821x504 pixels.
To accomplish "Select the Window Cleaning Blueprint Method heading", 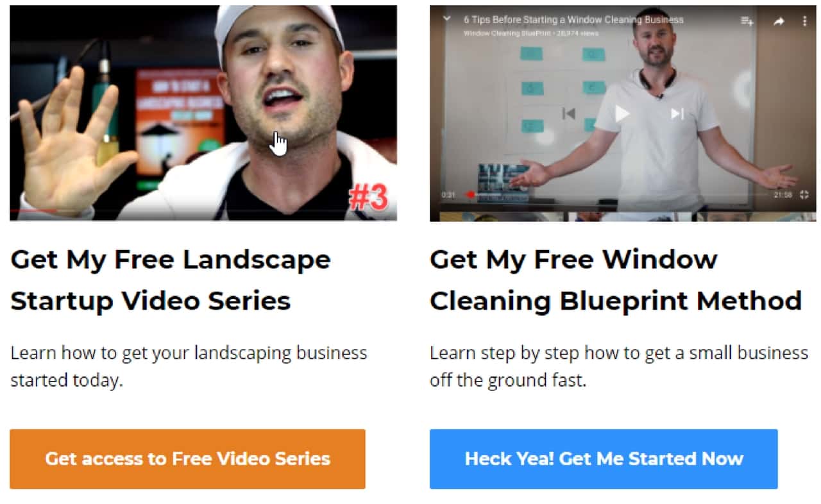I will (616, 280).
